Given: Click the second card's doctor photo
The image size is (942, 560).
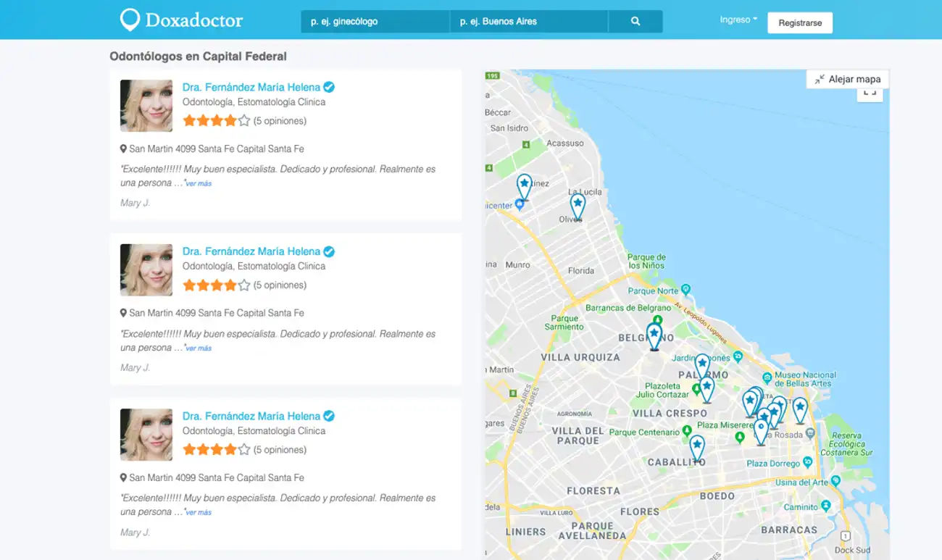Looking at the screenshot, I should [x=146, y=270].
